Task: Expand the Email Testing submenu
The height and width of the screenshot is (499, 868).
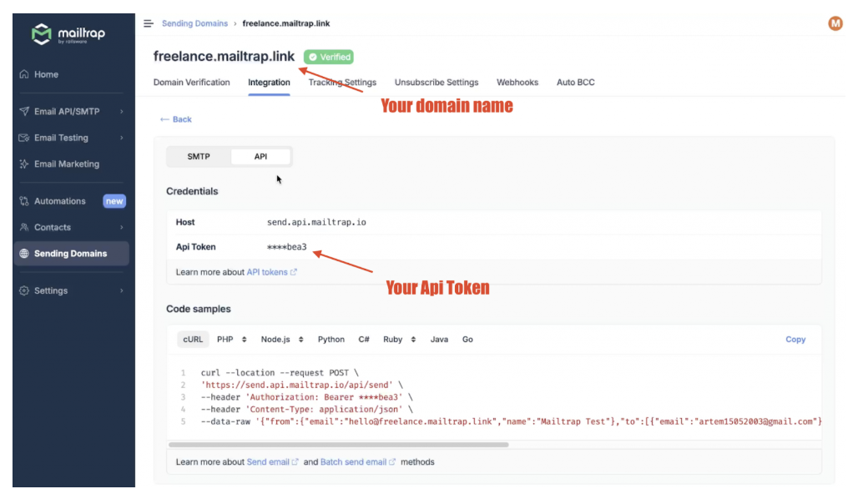Action: [121, 138]
